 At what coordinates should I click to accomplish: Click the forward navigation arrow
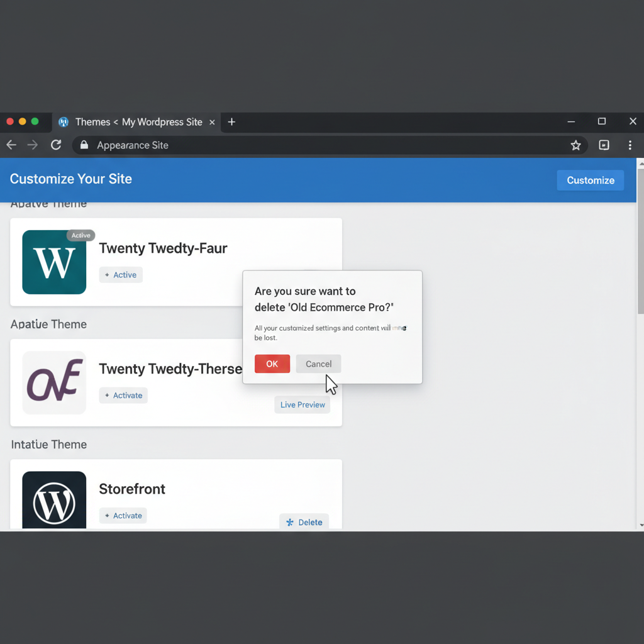coord(33,145)
